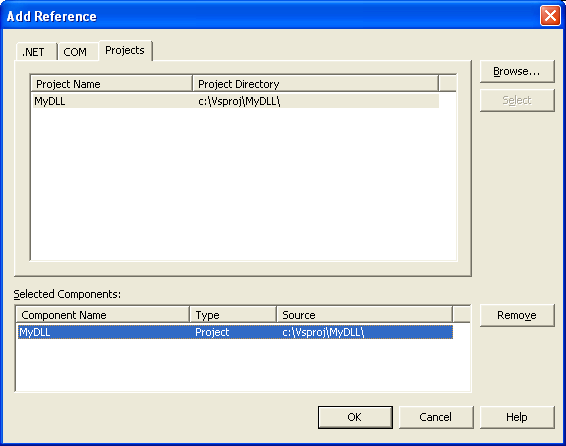Select MyDLL row in project list

pyautogui.click(x=235, y=101)
